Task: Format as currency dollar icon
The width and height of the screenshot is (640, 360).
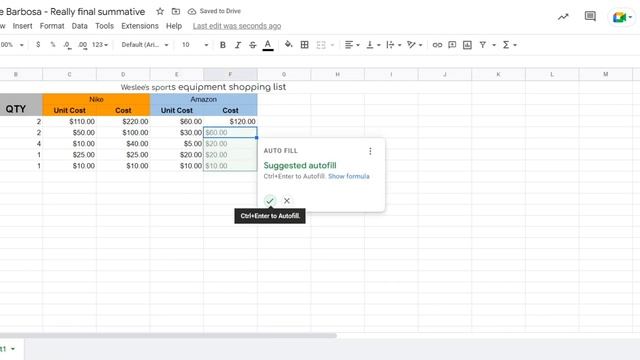Action: click(38, 44)
